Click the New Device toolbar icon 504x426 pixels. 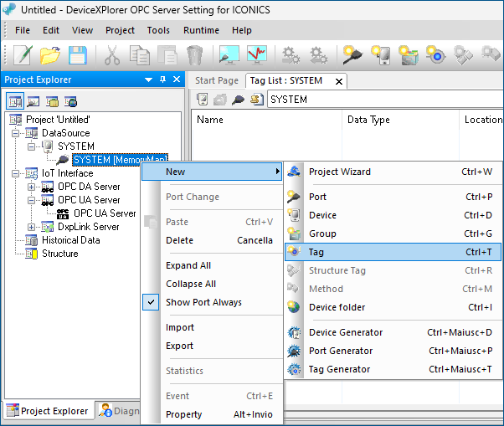(381, 55)
